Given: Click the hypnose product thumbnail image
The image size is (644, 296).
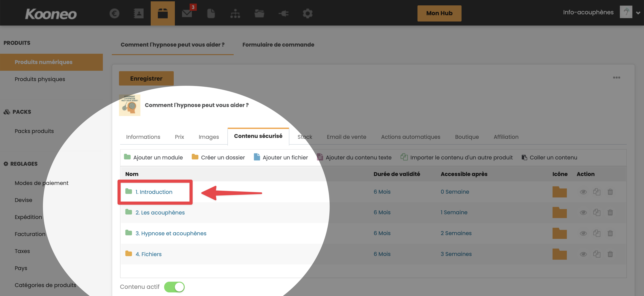Looking at the screenshot, I should click(129, 105).
